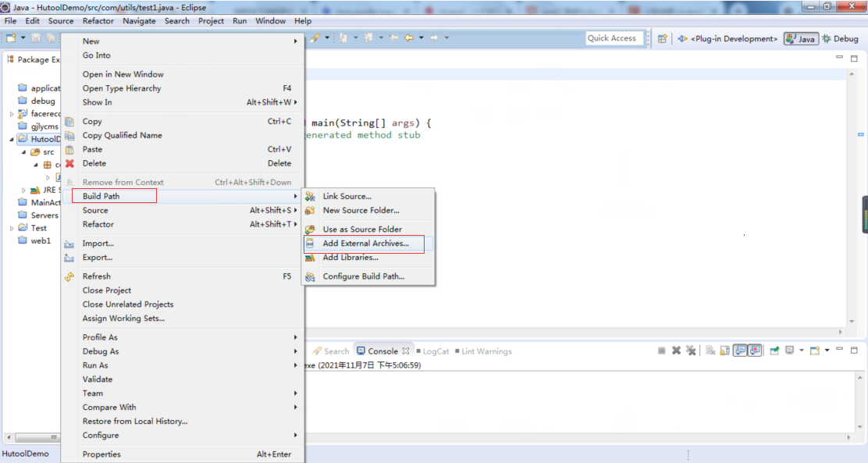
Task: Select Use as Source Folder
Action: pyautogui.click(x=368, y=229)
